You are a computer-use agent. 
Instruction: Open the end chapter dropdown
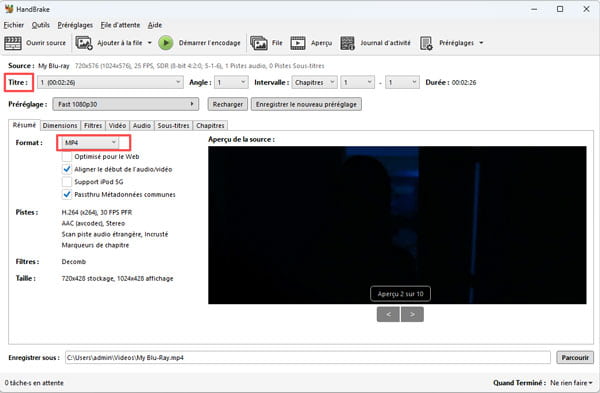[402, 82]
